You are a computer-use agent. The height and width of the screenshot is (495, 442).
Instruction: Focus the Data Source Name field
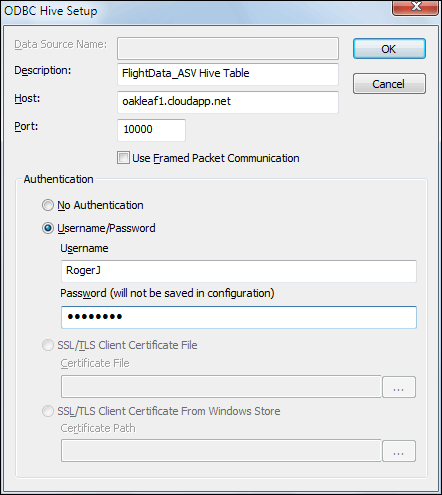pyautogui.click(x=228, y=48)
